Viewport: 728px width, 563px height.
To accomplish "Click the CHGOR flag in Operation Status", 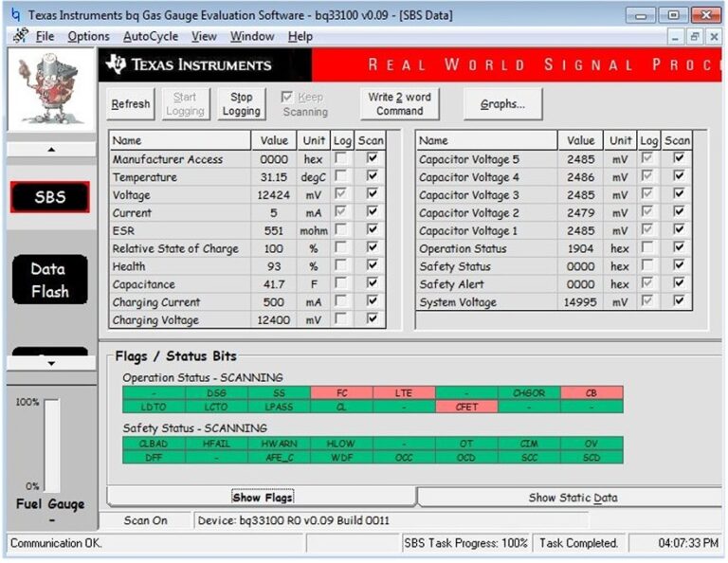I will click(529, 393).
